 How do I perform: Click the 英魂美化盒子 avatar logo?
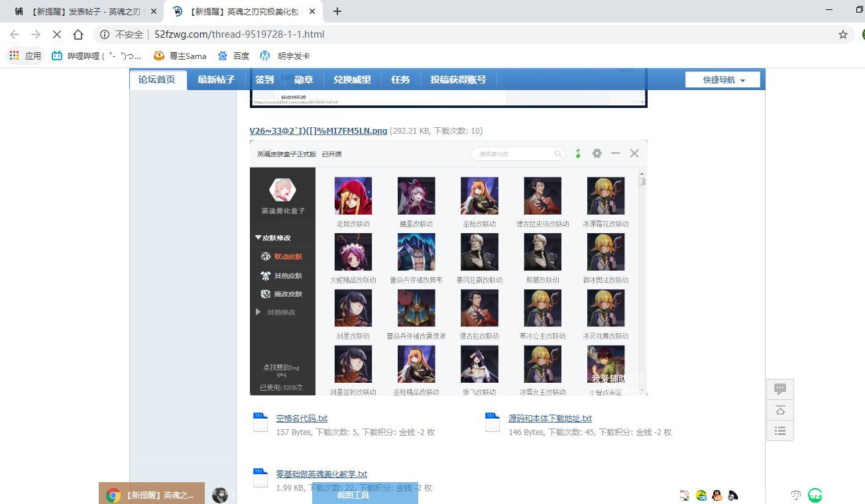(x=282, y=190)
